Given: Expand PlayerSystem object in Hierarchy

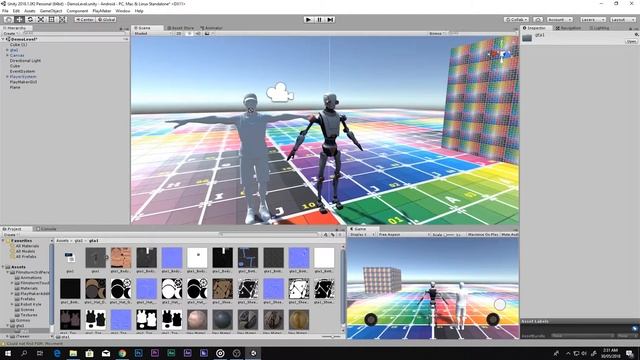Looking at the screenshot, I should pyautogui.click(x=7, y=77).
